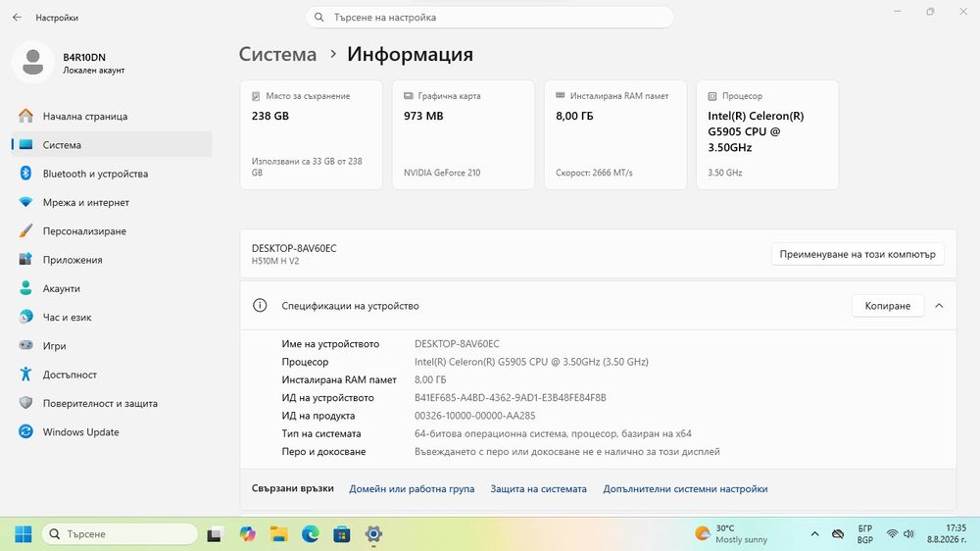
Task: Go to Мрежа и интернет
Action: [112, 203]
